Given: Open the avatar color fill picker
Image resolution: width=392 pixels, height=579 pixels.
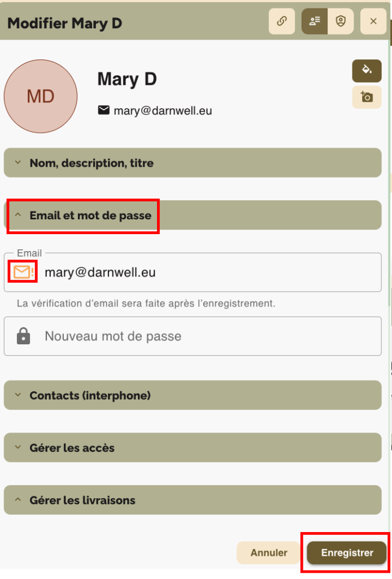Looking at the screenshot, I should (x=367, y=71).
